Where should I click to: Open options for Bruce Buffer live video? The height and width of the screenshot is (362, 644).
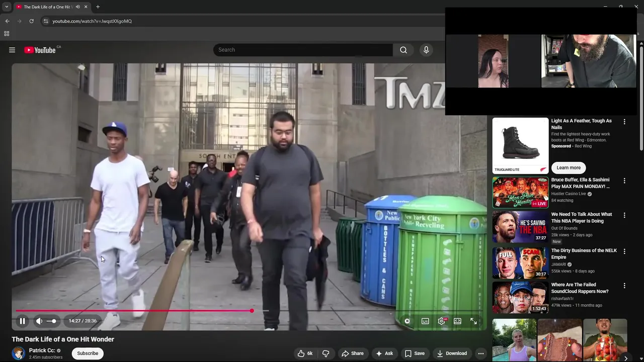624,180
